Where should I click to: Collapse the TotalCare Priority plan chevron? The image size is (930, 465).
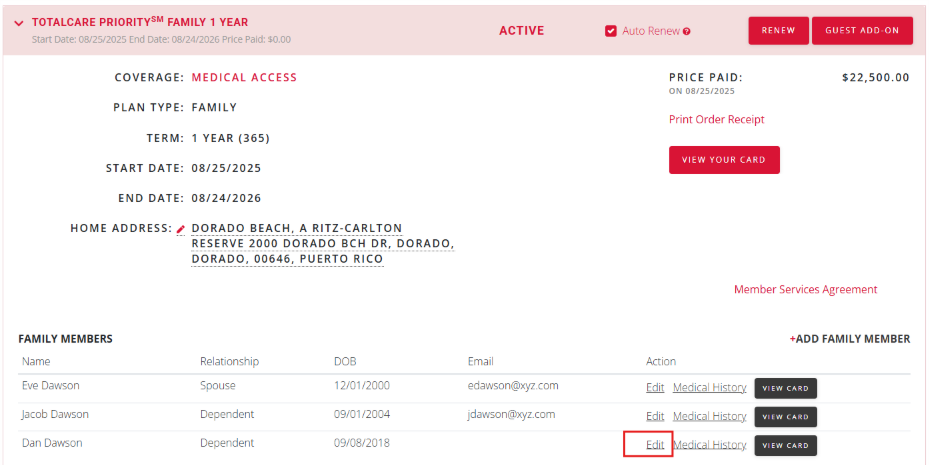click(19, 23)
